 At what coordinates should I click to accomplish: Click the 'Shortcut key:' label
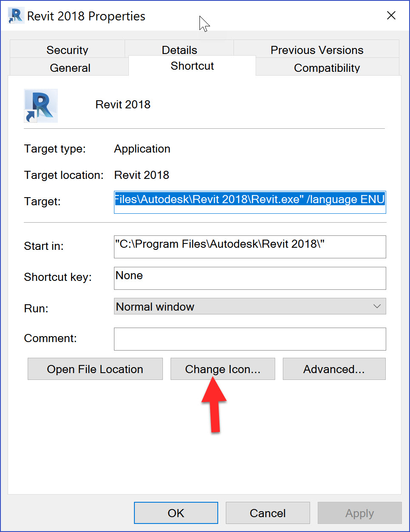click(58, 277)
